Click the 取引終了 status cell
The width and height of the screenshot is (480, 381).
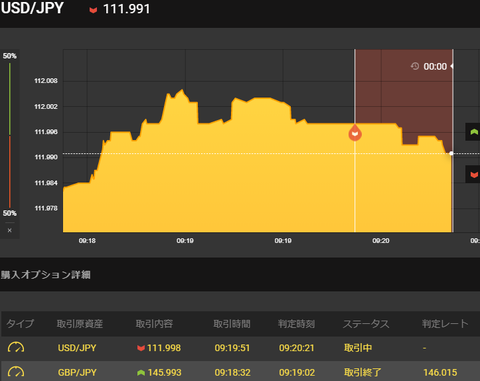[x=363, y=372]
